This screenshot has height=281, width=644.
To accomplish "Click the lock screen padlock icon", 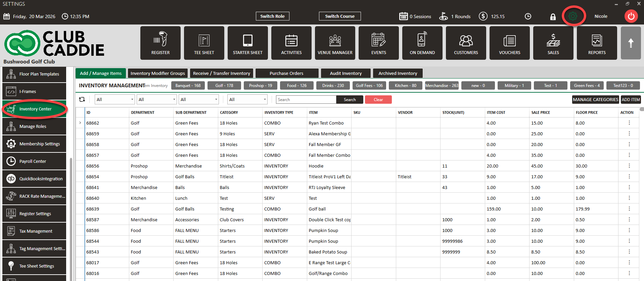I will [x=553, y=16].
